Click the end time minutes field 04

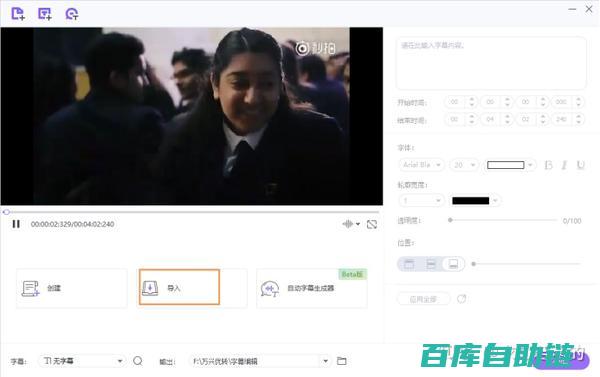point(490,119)
